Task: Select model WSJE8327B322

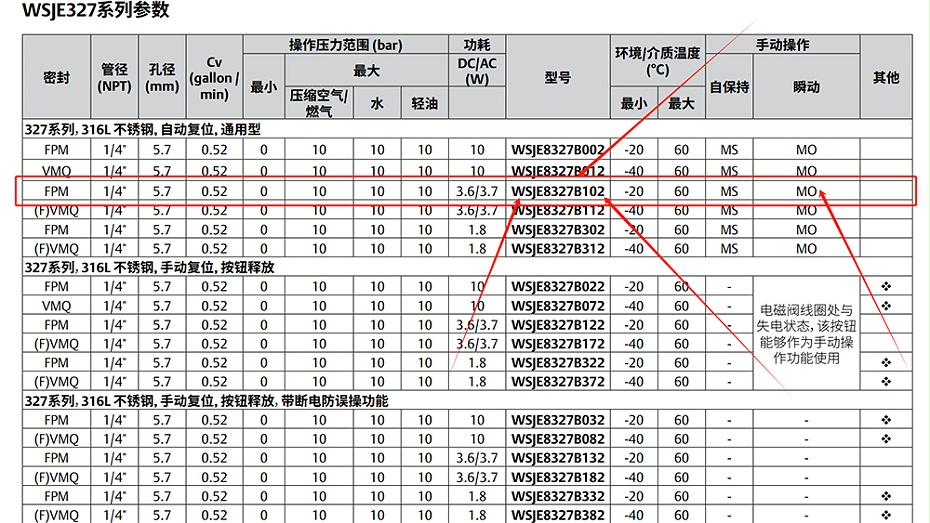Action: (558, 363)
